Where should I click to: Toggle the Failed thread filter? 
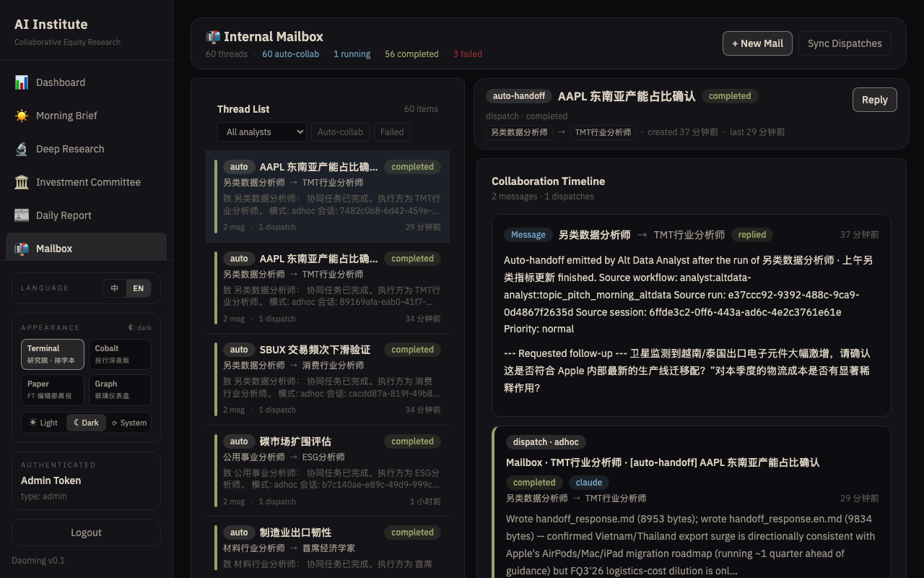pyautogui.click(x=392, y=132)
